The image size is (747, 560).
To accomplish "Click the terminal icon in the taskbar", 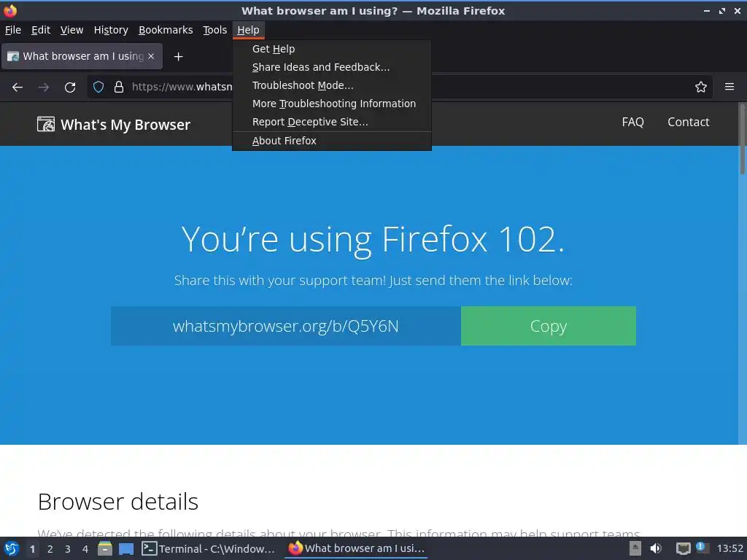I will [149, 548].
